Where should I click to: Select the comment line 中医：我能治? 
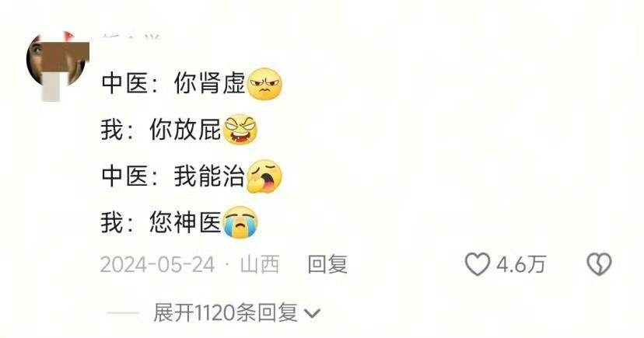point(192,176)
